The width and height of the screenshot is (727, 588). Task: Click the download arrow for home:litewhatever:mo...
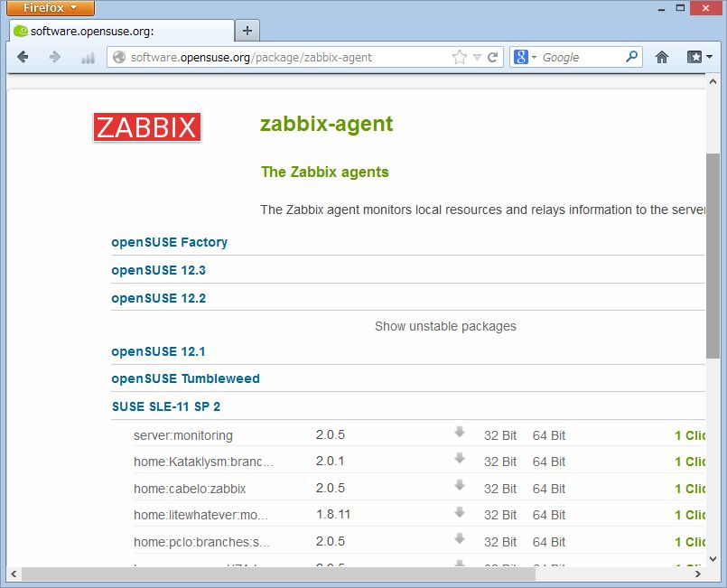point(460,511)
